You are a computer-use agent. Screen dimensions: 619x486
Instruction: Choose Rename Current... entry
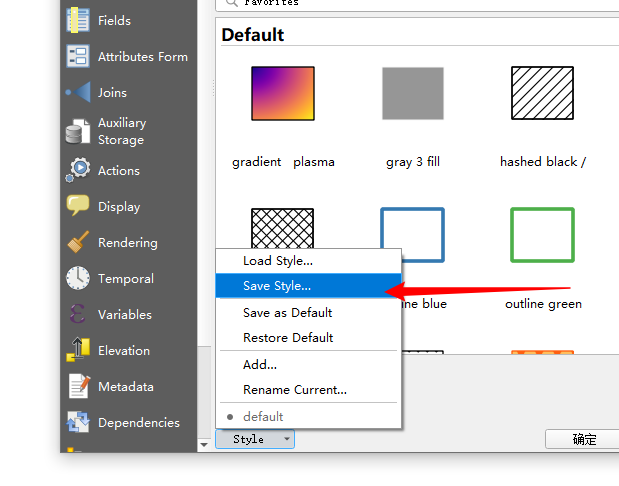click(x=309, y=389)
